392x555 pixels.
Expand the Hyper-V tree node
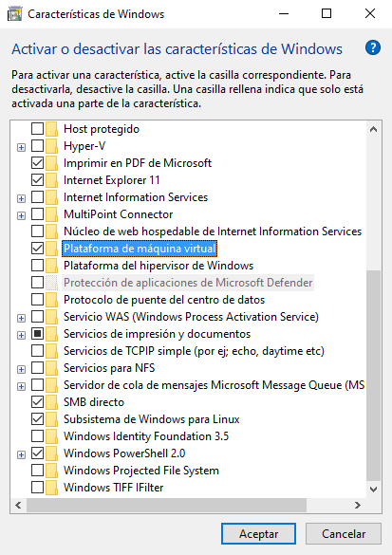21,147
